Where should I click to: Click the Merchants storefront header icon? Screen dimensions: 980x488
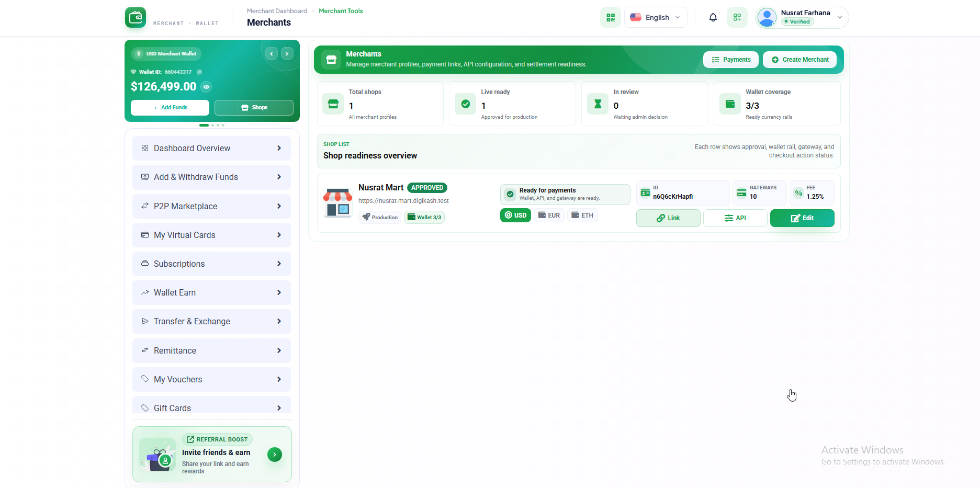click(331, 59)
